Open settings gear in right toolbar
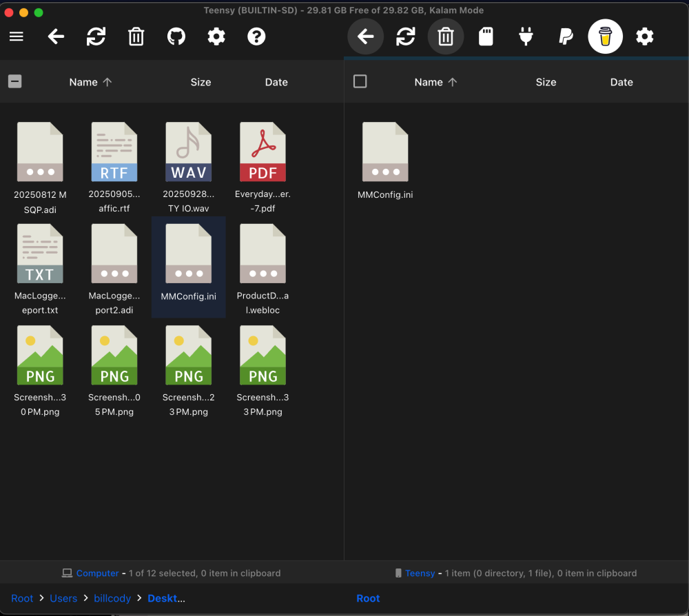 click(645, 37)
